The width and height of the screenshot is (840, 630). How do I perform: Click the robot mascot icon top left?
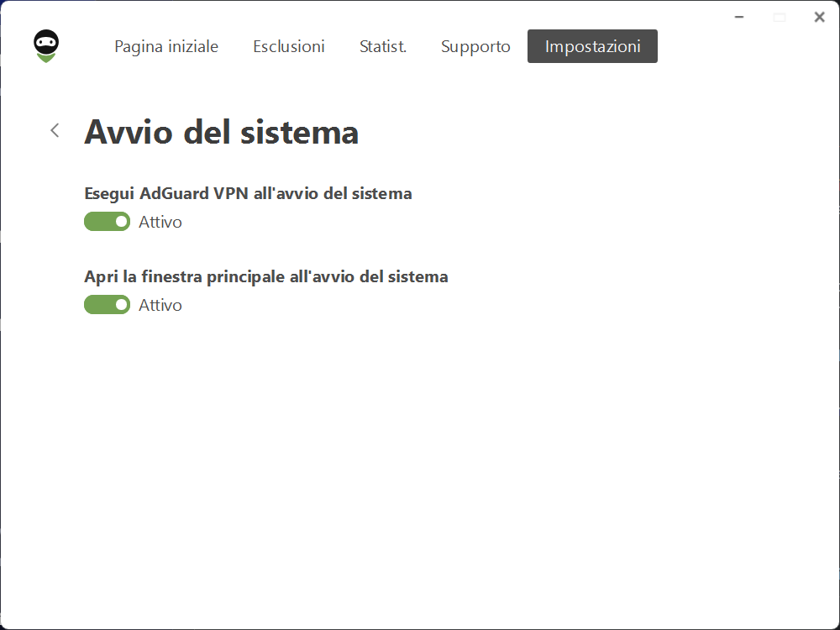(x=45, y=46)
